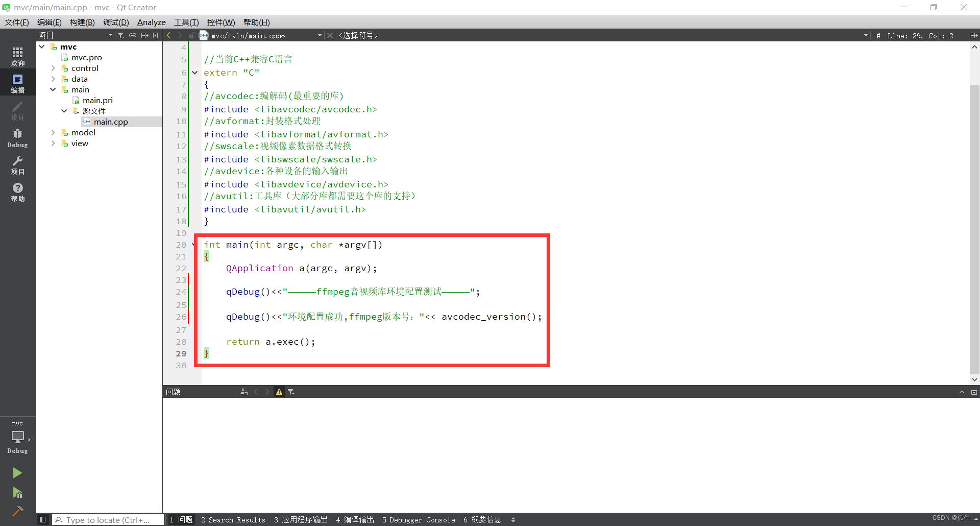Close the main.cpp document
This screenshot has height=526, width=980.
point(330,35)
